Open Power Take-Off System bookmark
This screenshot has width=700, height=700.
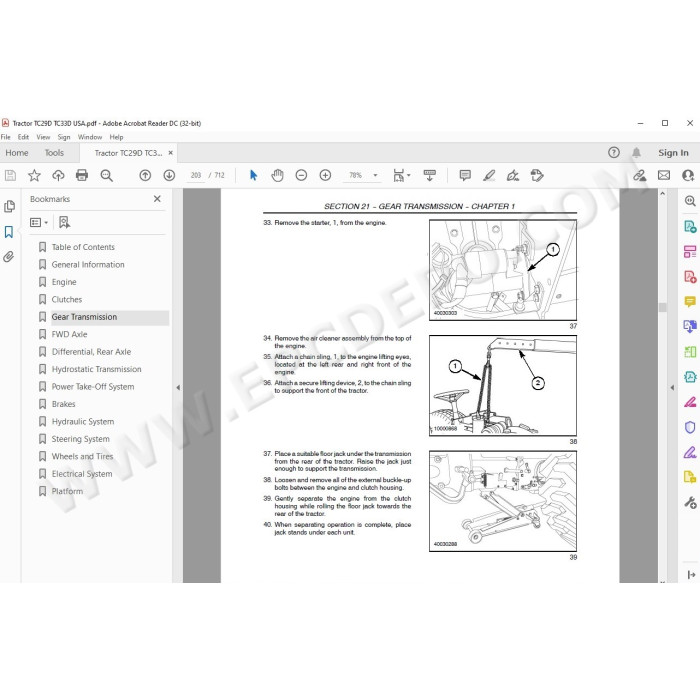point(93,387)
